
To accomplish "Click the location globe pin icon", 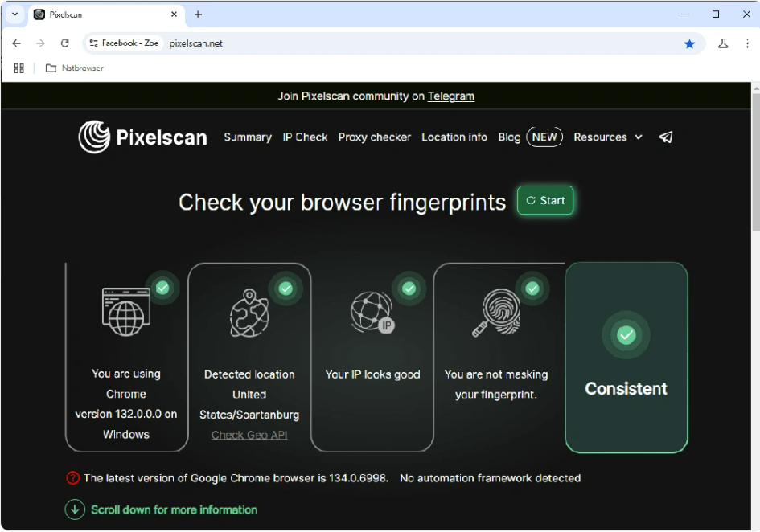I will [249, 313].
